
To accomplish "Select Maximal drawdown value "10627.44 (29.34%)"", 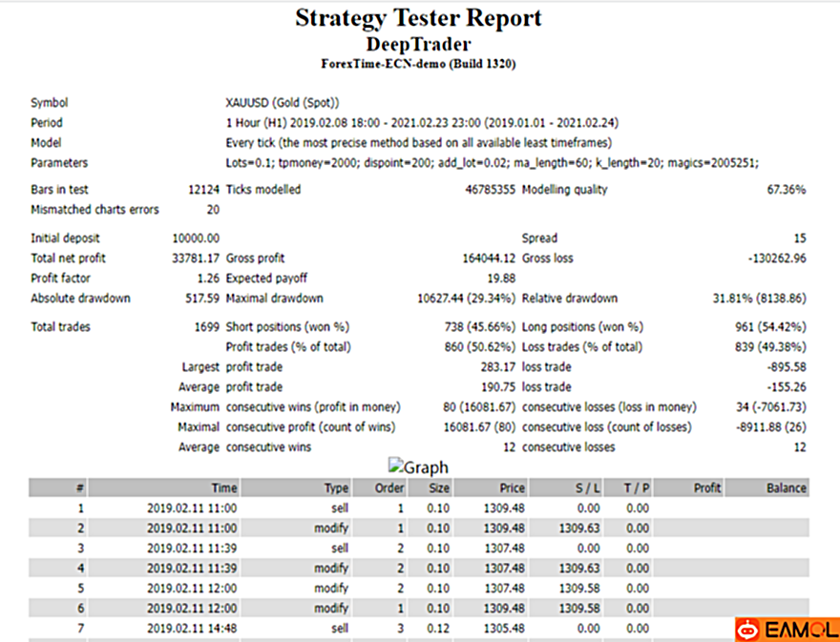I will click(x=466, y=299).
